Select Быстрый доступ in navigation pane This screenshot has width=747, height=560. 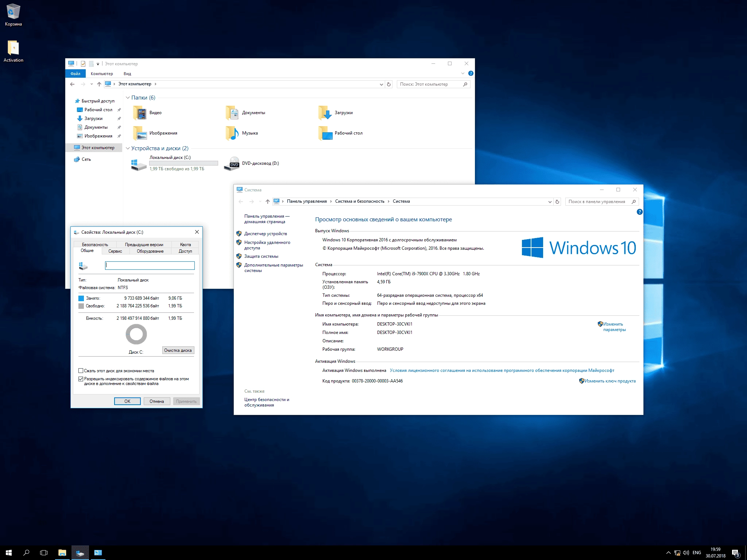(98, 101)
